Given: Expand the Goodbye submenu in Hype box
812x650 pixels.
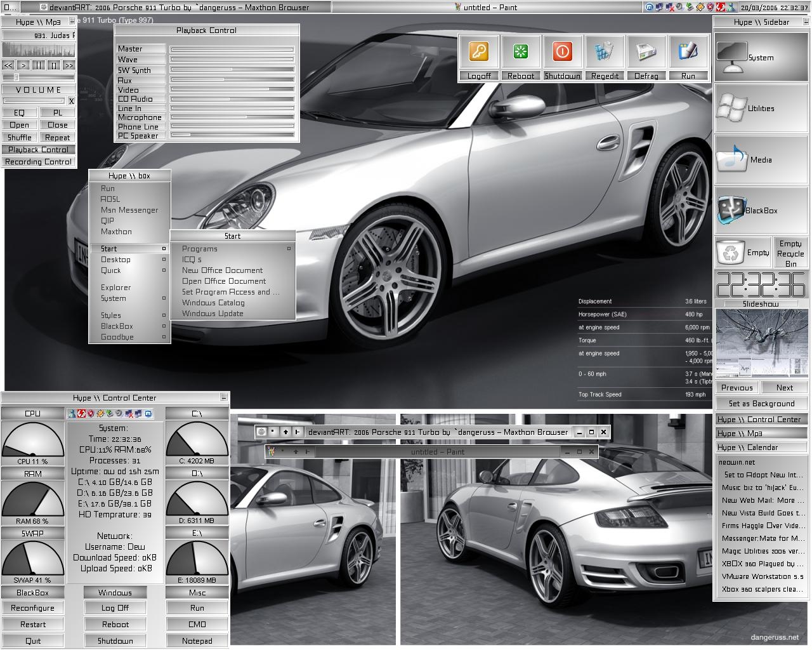Looking at the screenshot, I should (x=130, y=337).
